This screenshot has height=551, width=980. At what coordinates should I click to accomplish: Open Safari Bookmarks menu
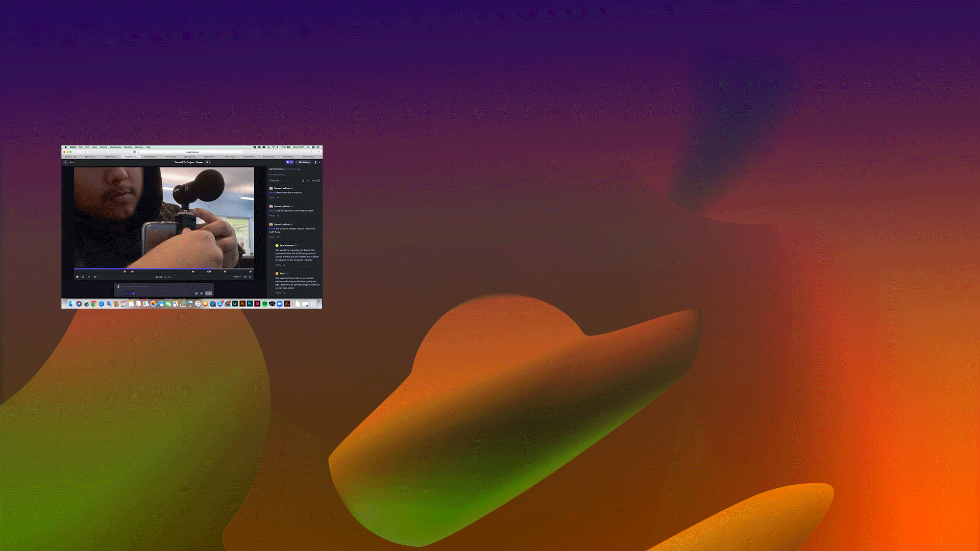tap(115, 147)
